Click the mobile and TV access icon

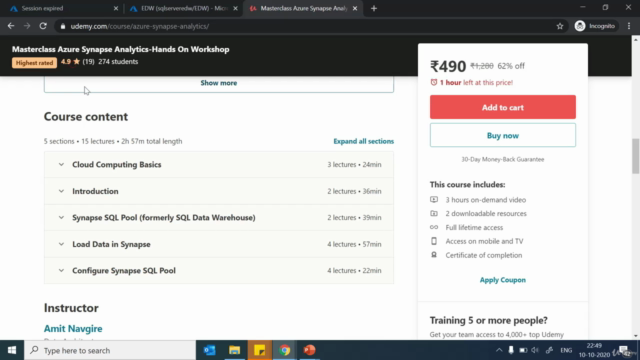click(x=434, y=241)
